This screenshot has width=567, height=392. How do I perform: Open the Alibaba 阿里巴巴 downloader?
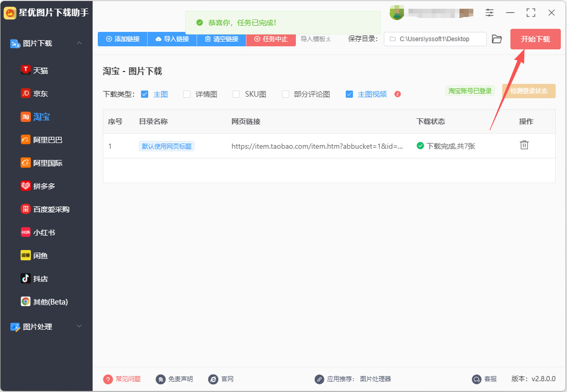point(42,140)
